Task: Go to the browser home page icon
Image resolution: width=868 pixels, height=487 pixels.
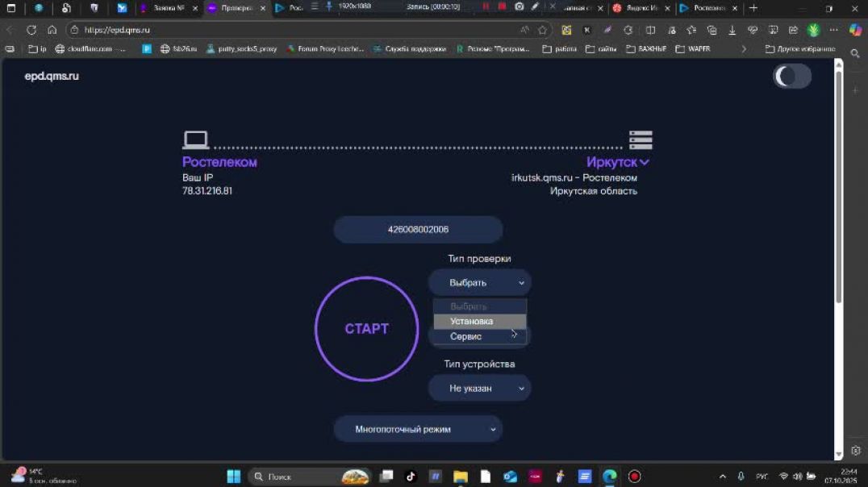Action: [52, 30]
